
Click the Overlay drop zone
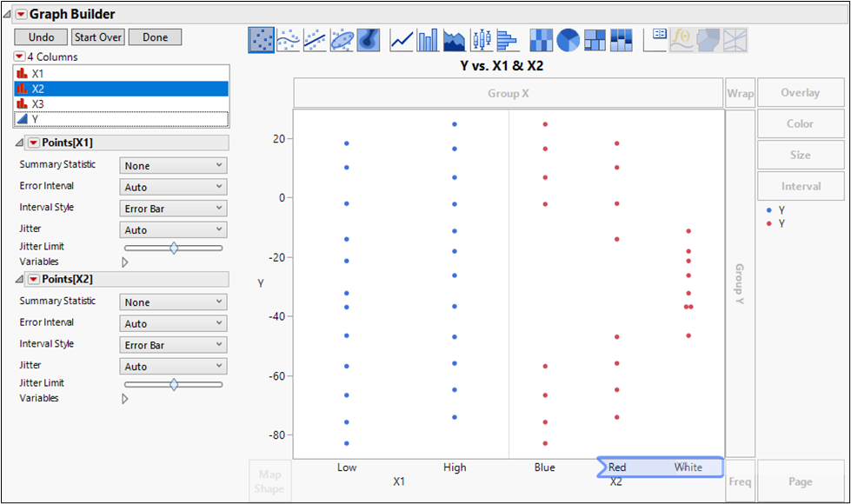coord(801,93)
